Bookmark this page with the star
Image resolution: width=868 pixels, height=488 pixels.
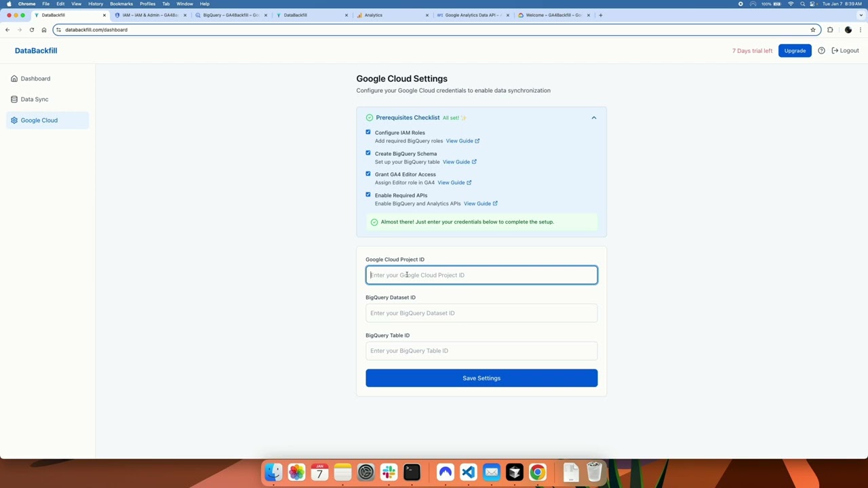click(x=812, y=30)
